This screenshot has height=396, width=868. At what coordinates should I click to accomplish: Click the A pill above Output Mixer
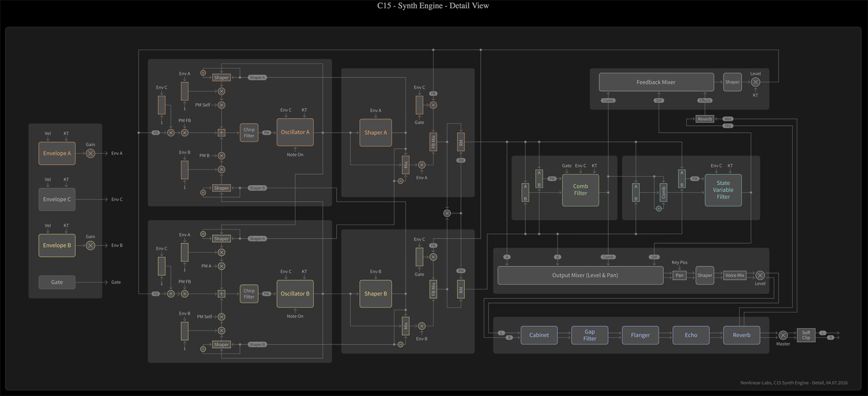(x=507, y=257)
